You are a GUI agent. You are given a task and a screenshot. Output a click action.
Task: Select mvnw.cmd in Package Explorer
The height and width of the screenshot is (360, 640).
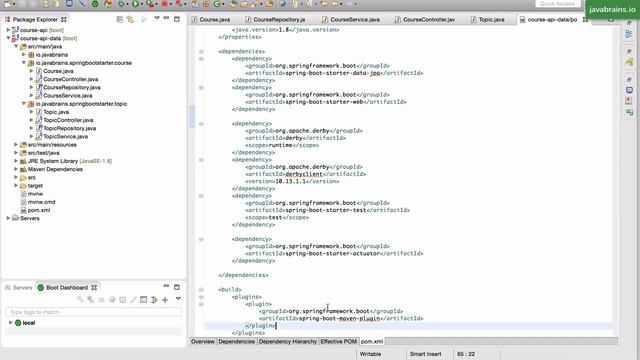coord(41,202)
